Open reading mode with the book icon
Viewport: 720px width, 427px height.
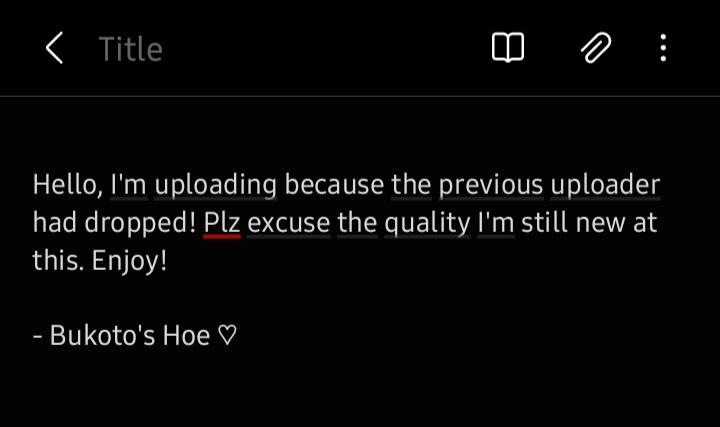pos(507,48)
